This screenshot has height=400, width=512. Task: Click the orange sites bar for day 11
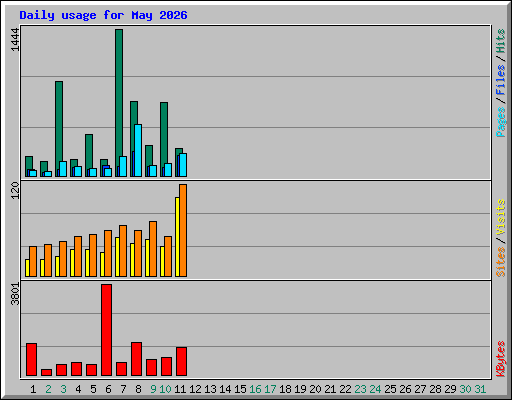(x=183, y=230)
